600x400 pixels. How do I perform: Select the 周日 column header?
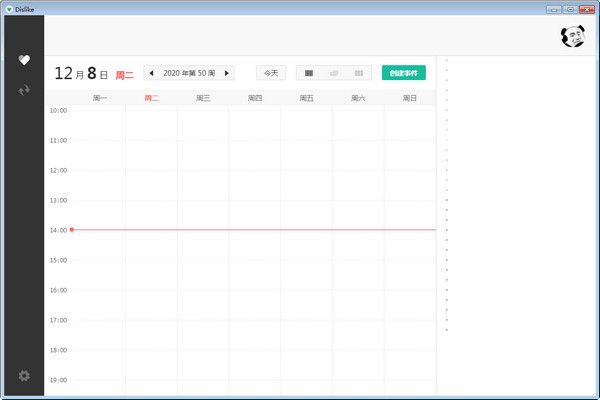(x=410, y=98)
